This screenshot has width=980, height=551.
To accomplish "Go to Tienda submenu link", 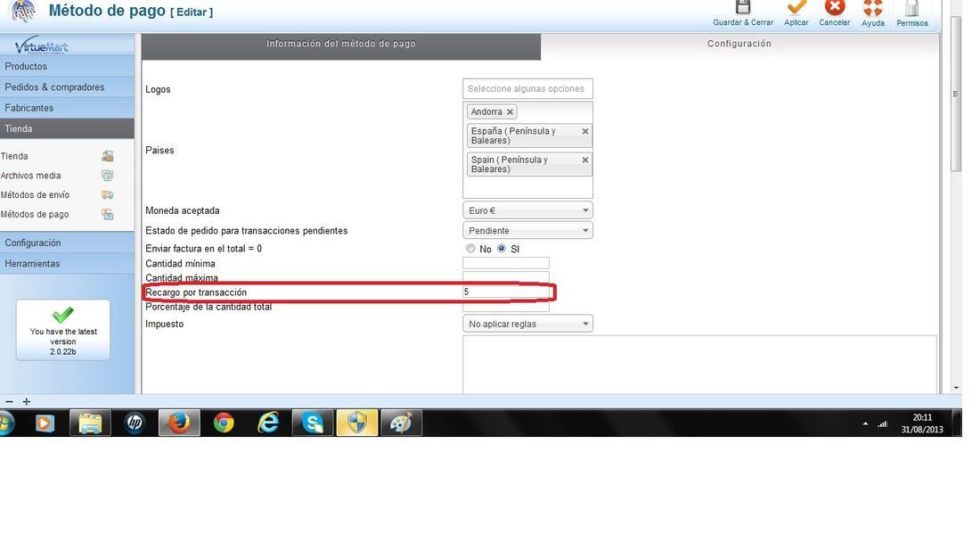I will 14,156.
